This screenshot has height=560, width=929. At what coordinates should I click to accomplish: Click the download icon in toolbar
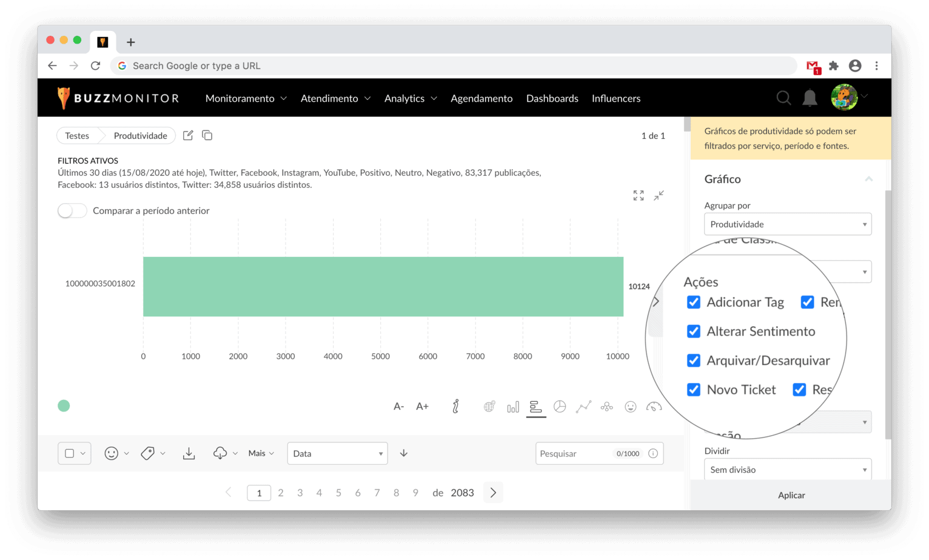click(x=189, y=453)
